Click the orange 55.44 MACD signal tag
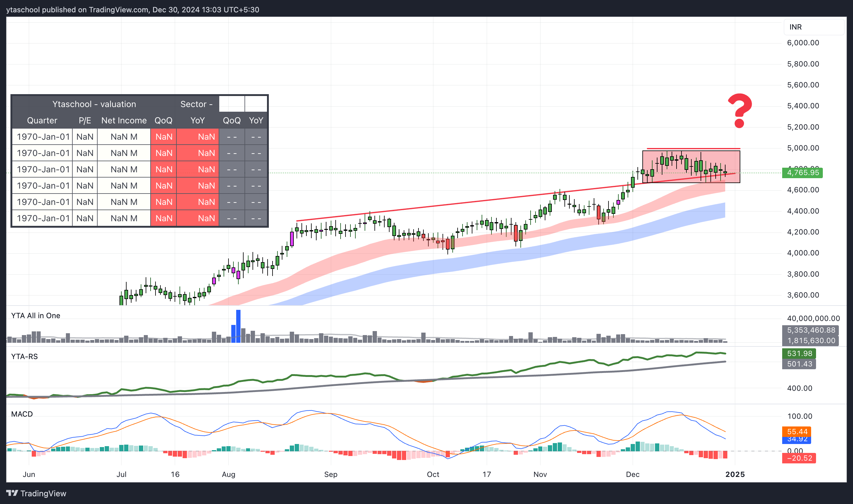The image size is (853, 504). pos(797,432)
